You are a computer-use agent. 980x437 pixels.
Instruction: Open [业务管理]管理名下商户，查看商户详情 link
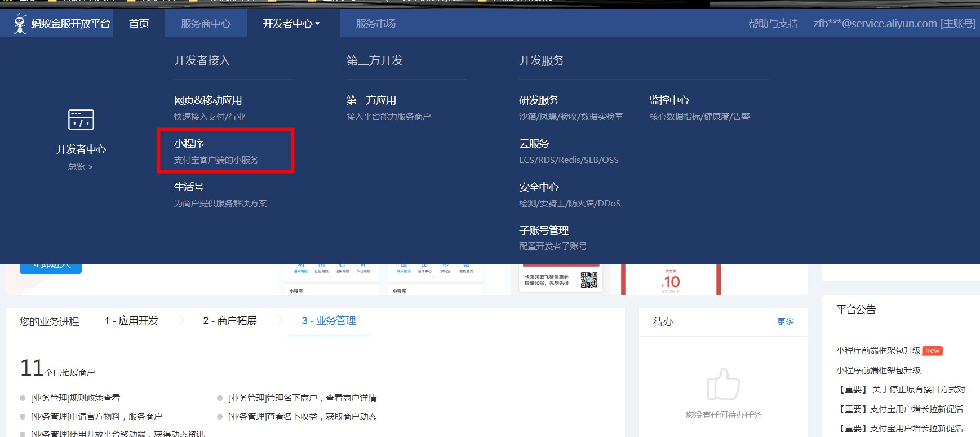coord(302,398)
